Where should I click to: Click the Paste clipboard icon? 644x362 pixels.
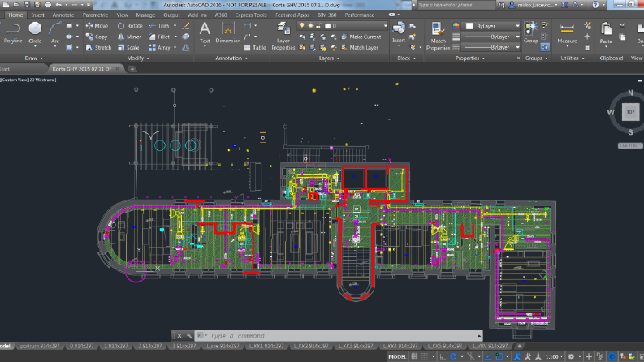[606, 32]
